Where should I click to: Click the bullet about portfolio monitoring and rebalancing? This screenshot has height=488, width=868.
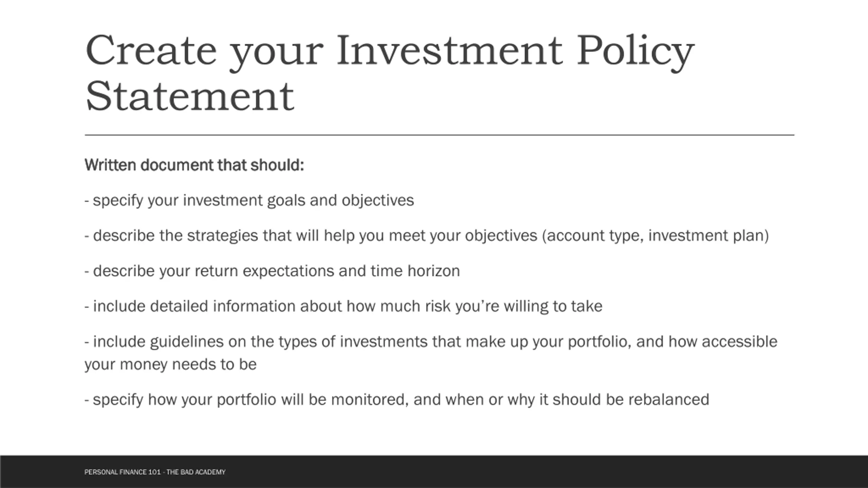click(397, 400)
